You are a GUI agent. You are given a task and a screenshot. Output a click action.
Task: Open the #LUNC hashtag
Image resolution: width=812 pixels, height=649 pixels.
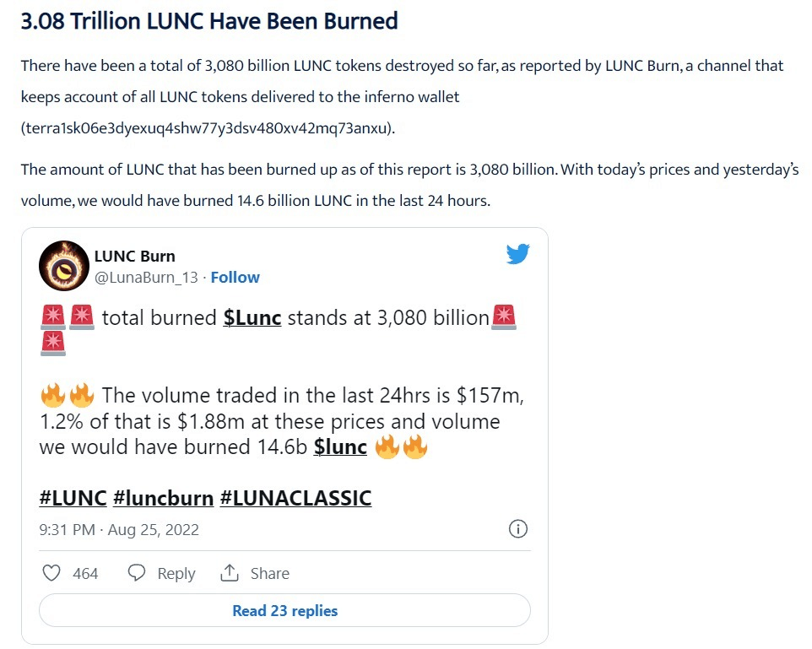73,498
